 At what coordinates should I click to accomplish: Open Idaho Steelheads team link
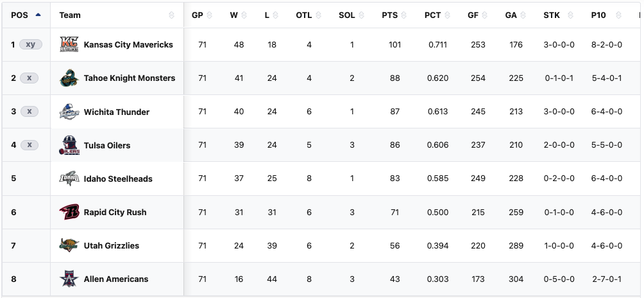click(118, 179)
